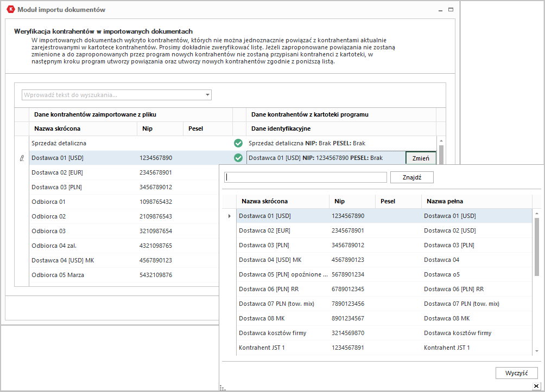Viewport: 545px width, 392px height.
Task: Click 'Nazwa skrócona' header in popup list
Action: pos(283,201)
